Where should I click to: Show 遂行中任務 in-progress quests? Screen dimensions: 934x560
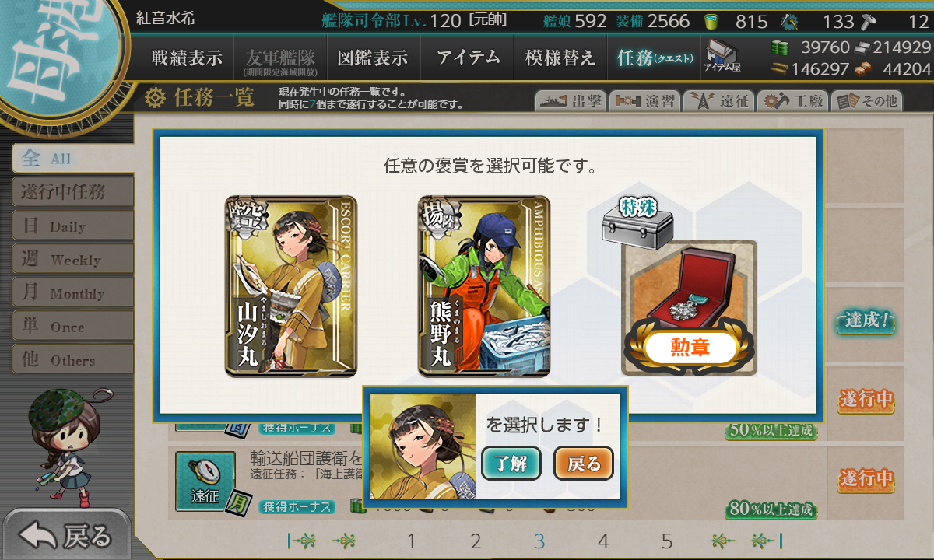[72, 192]
